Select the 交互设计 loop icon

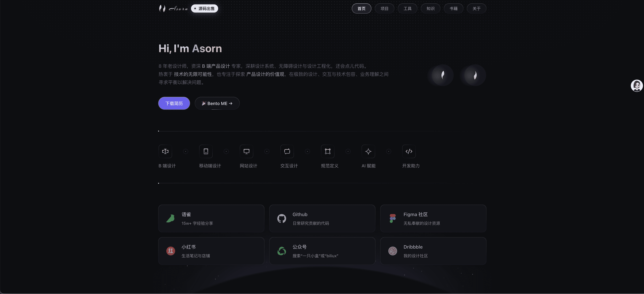pos(287,151)
